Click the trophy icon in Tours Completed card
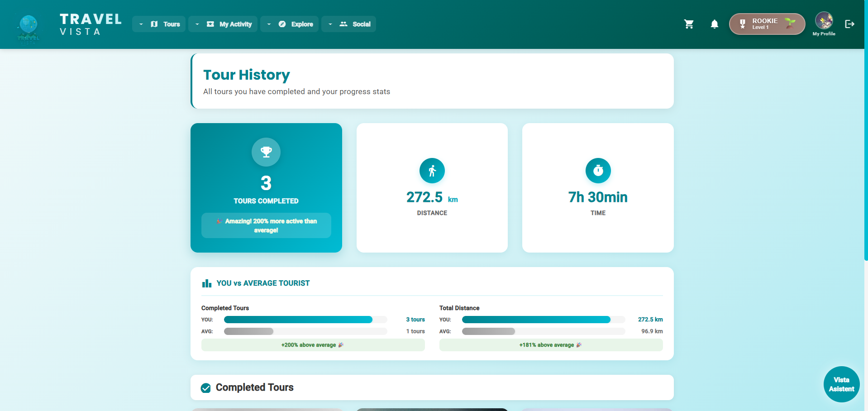Viewport: 868px width, 411px height. click(x=266, y=152)
